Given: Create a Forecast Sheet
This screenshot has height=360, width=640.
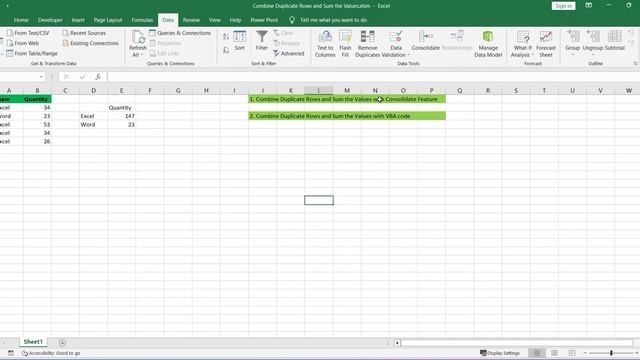Looking at the screenshot, I should click(546, 44).
